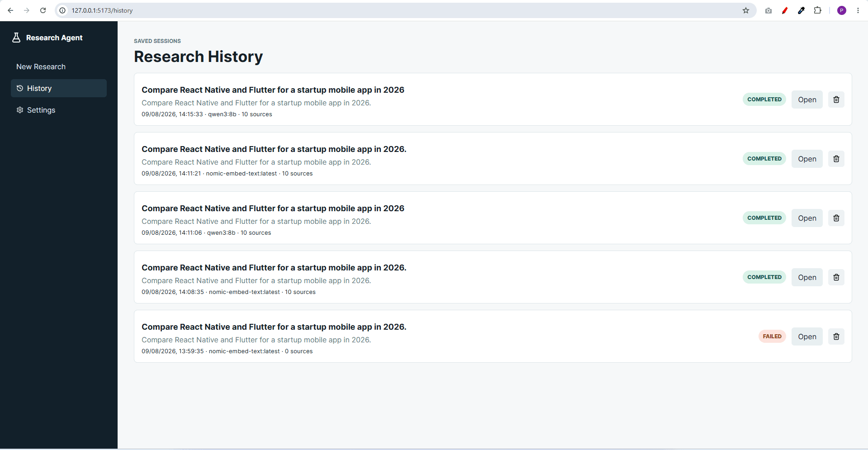Go forward with the browser forward arrow
Viewport: 868px width, 450px height.
click(x=27, y=10)
